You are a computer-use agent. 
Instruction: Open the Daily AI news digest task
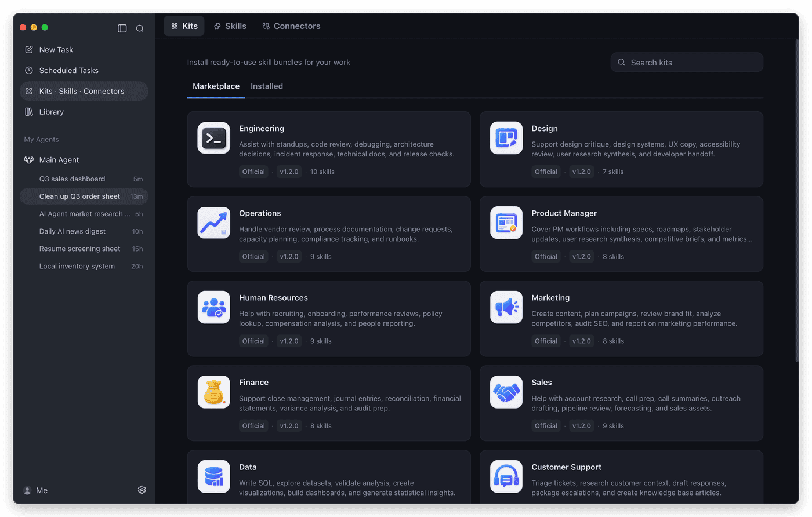tap(84, 231)
